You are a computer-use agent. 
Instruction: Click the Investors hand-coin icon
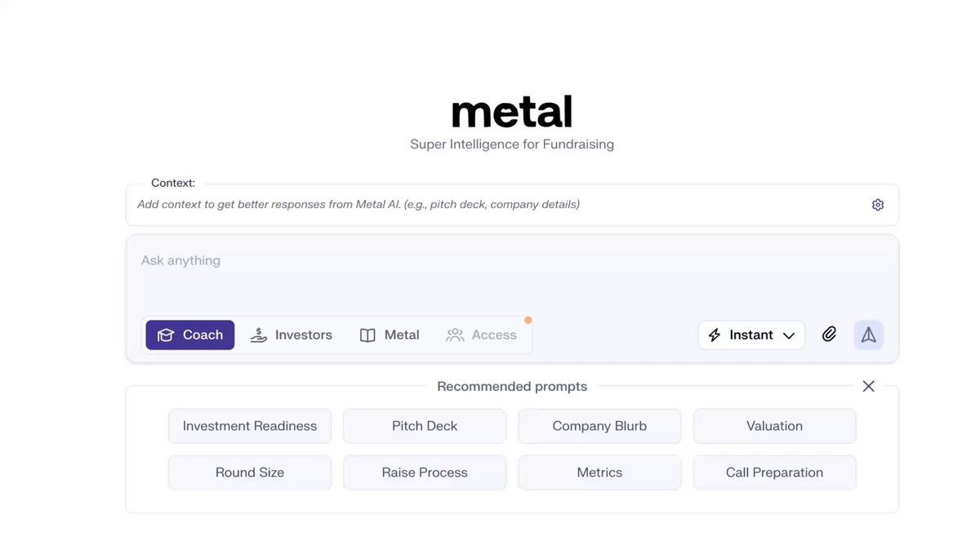point(259,335)
